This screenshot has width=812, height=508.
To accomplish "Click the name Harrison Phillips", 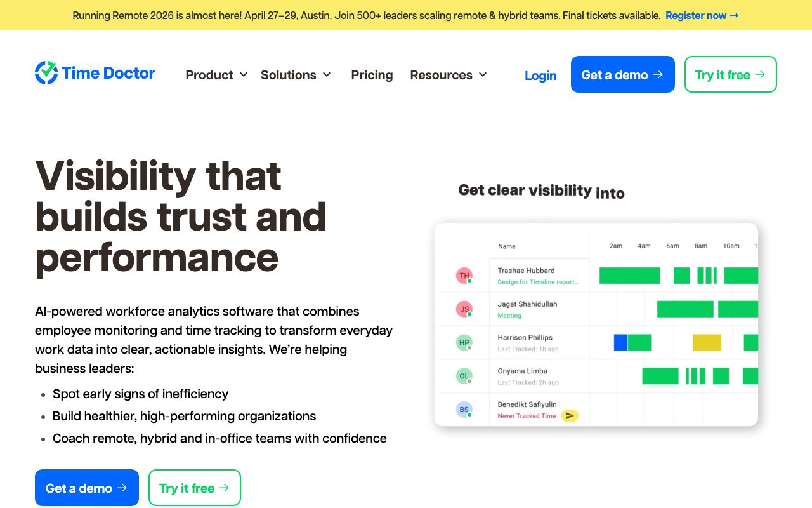I will coord(525,338).
